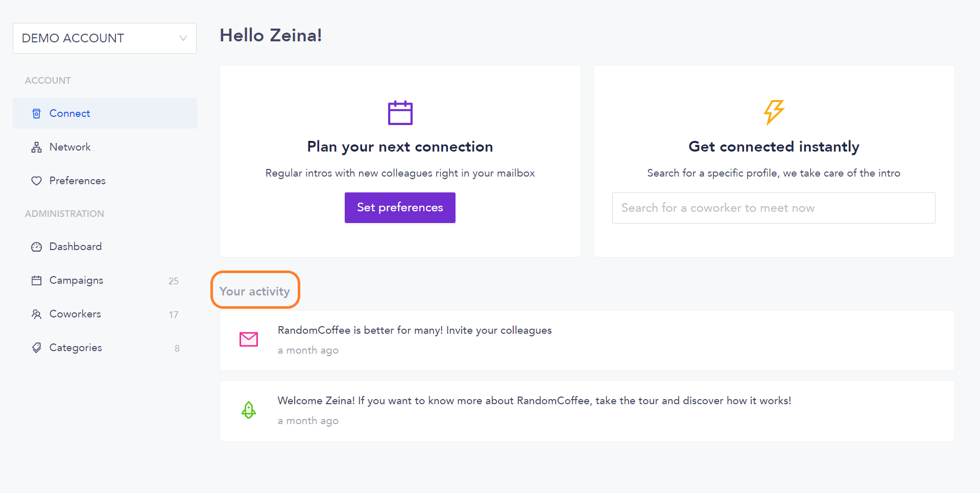
Task: Click the Dashboard gauge icon
Action: [x=36, y=247]
